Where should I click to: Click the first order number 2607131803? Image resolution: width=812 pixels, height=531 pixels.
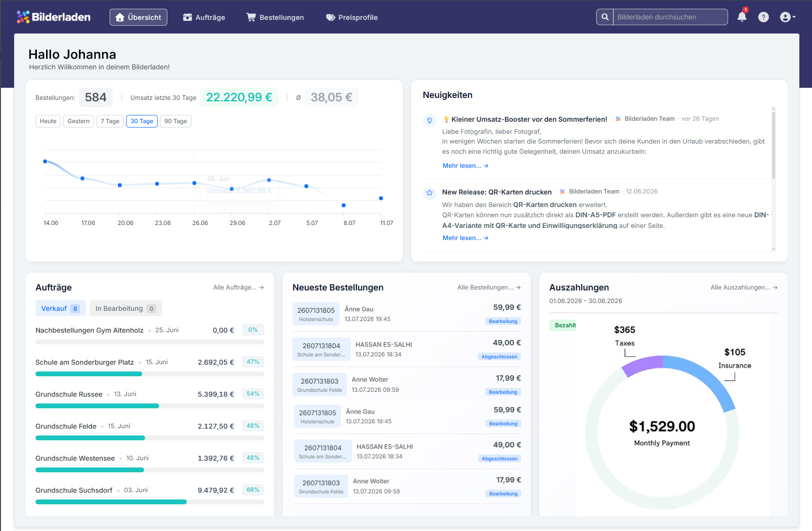tap(319, 381)
